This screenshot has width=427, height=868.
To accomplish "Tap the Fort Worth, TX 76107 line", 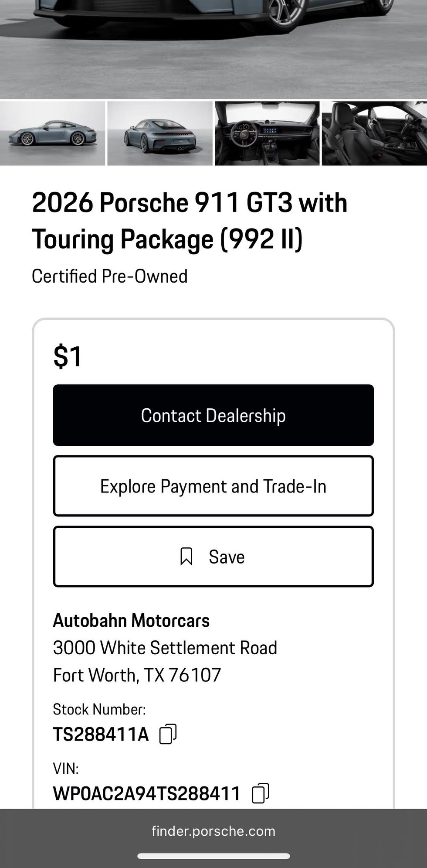I will (x=137, y=675).
